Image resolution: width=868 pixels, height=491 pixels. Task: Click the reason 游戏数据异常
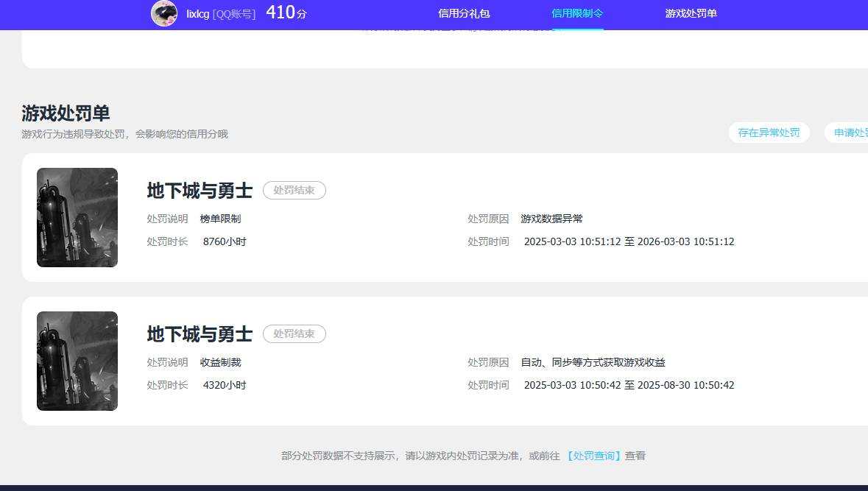point(551,219)
